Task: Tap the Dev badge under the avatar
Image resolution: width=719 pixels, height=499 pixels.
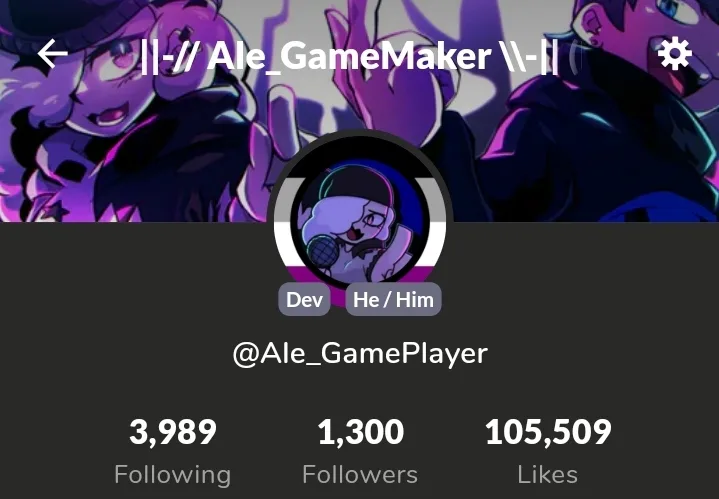Action: pos(304,299)
